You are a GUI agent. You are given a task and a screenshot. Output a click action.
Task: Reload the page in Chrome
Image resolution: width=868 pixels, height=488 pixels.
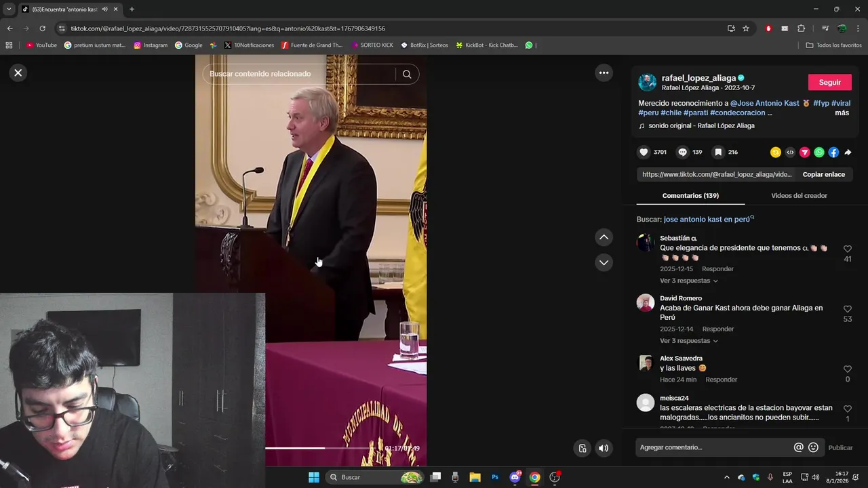[42, 28]
